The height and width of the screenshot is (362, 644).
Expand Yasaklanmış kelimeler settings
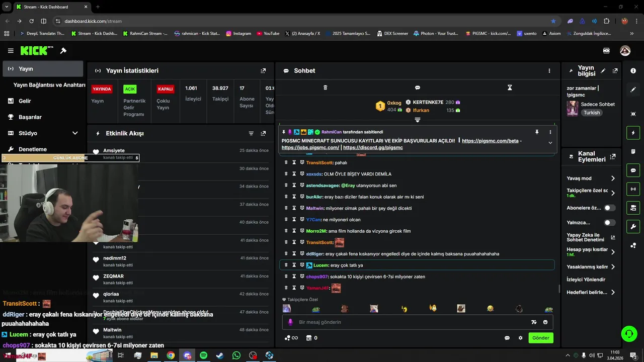613,267
